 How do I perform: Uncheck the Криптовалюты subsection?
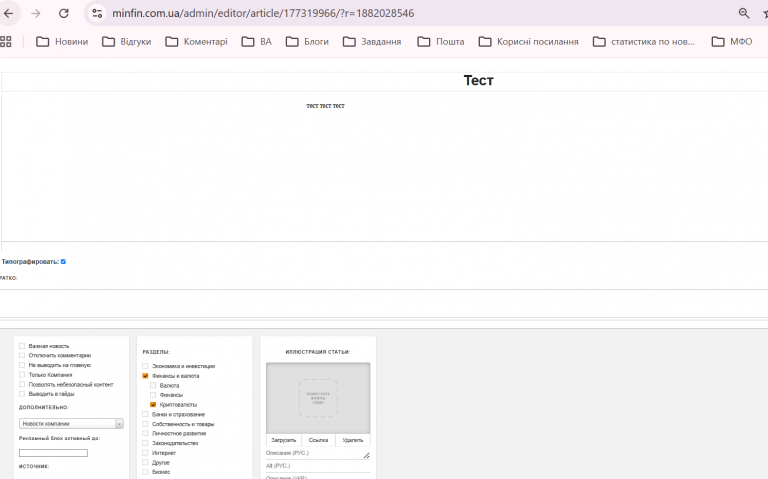153,405
